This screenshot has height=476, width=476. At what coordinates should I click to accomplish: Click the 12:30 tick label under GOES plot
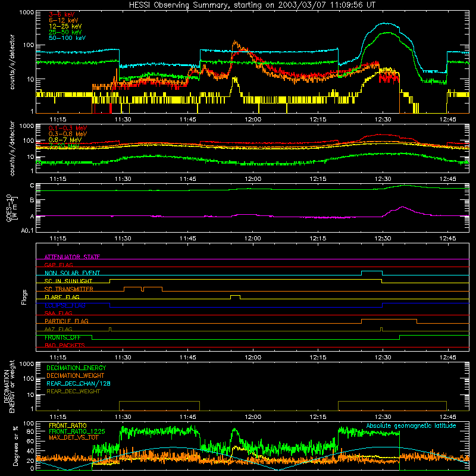coord(383,239)
